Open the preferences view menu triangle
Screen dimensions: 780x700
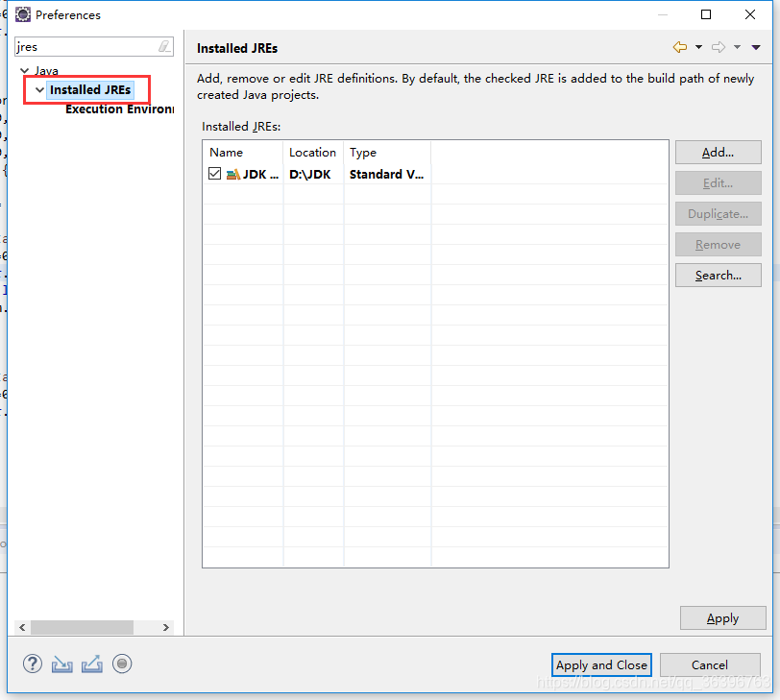(x=756, y=47)
